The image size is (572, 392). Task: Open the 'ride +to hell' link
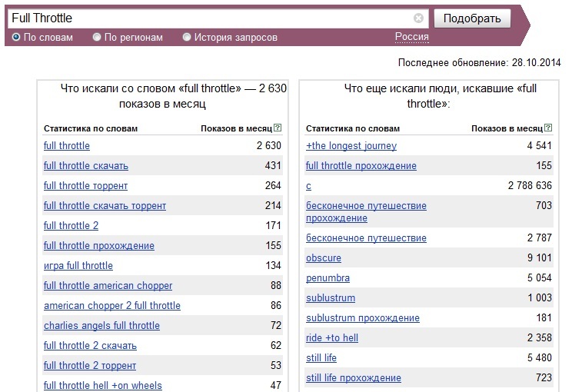[x=332, y=338]
